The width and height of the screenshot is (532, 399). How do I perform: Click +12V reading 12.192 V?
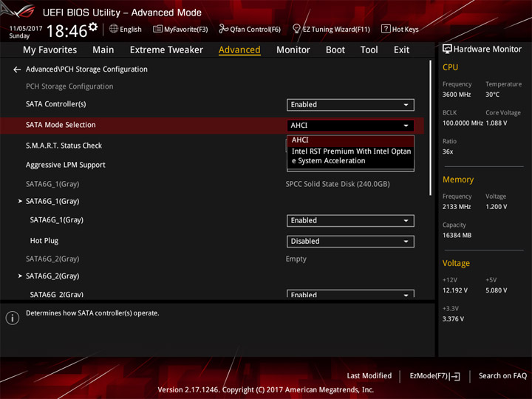(x=455, y=290)
